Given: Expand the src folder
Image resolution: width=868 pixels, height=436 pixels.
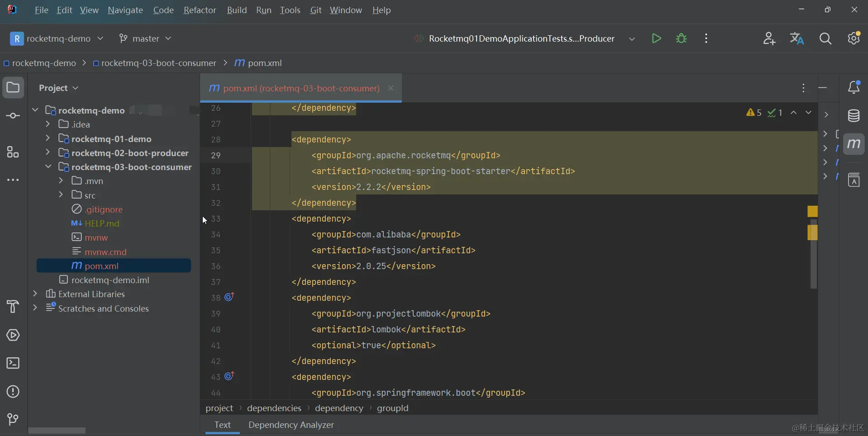Looking at the screenshot, I should [x=61, y=195].
